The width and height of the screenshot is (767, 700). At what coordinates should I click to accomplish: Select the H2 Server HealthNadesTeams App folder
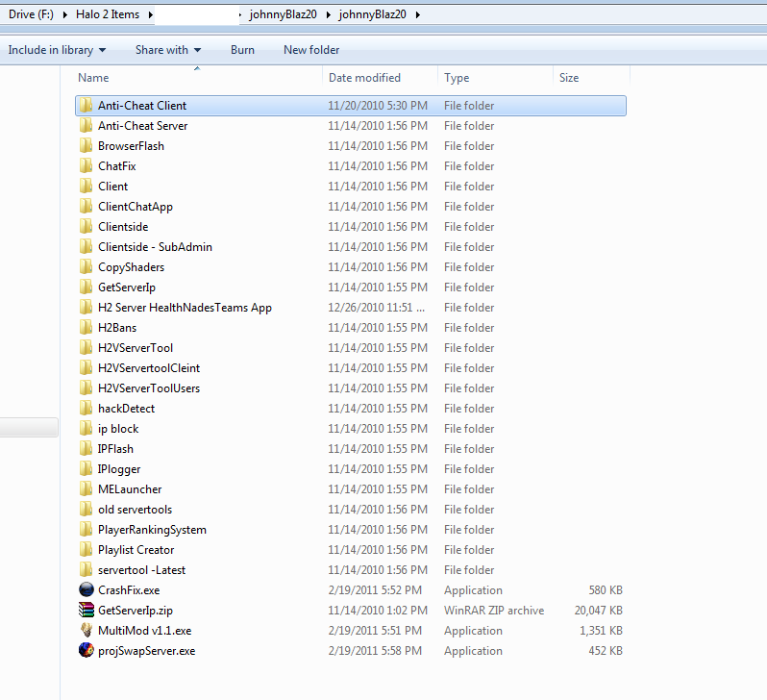185,308
